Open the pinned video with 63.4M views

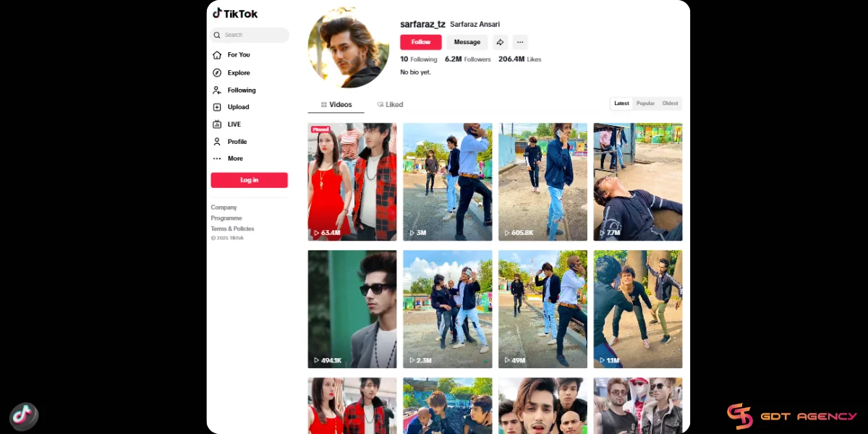click(x=352, y=182)
